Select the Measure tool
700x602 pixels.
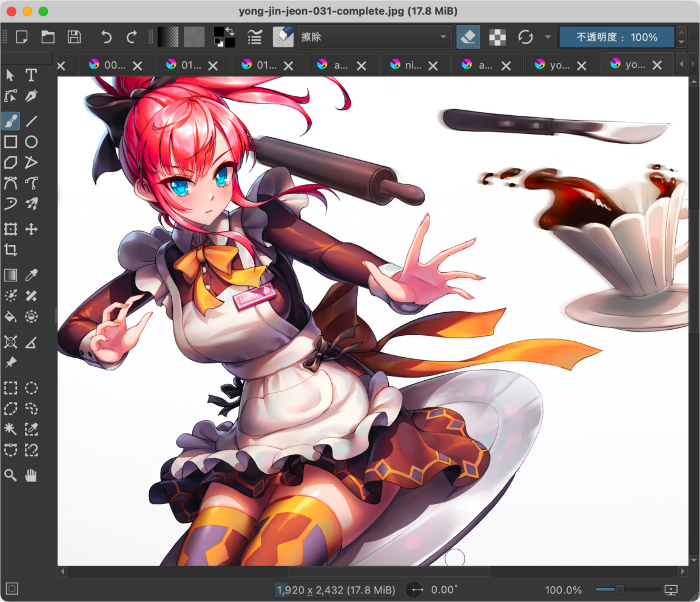pos(31,343)
